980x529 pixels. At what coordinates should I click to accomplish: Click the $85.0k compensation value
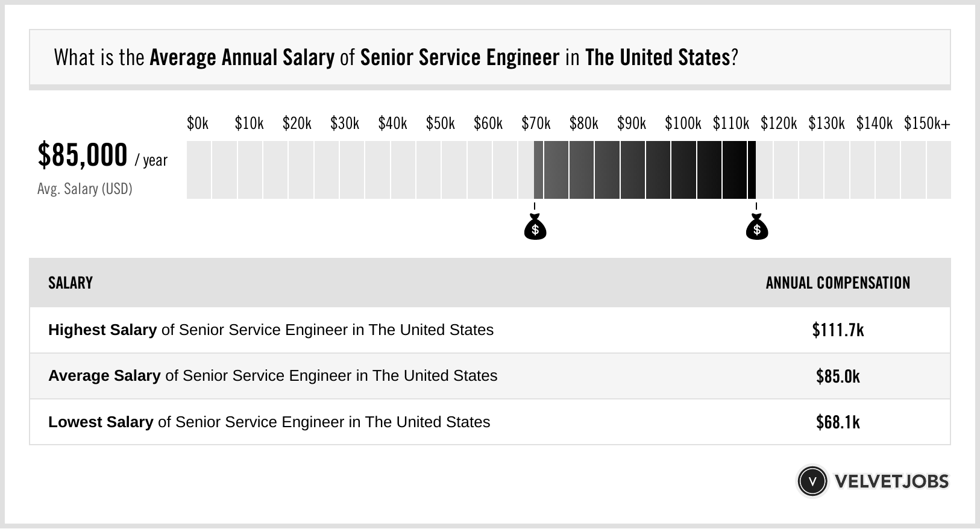(838, 377)
